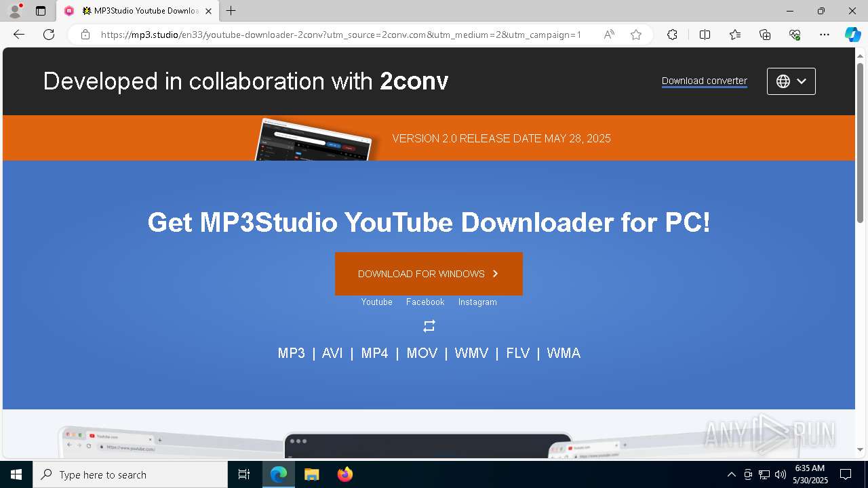Screen dimensions: 868x488
Task: Click the Facebook label below download button
Action: [x=425, y=302]
